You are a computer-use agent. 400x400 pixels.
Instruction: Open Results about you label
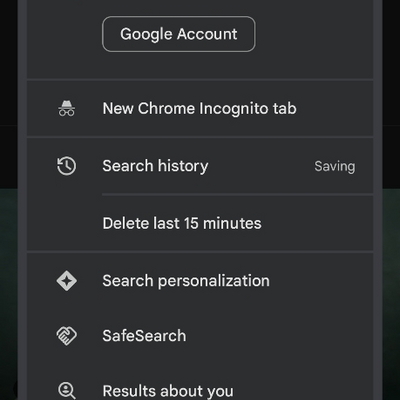168,391
